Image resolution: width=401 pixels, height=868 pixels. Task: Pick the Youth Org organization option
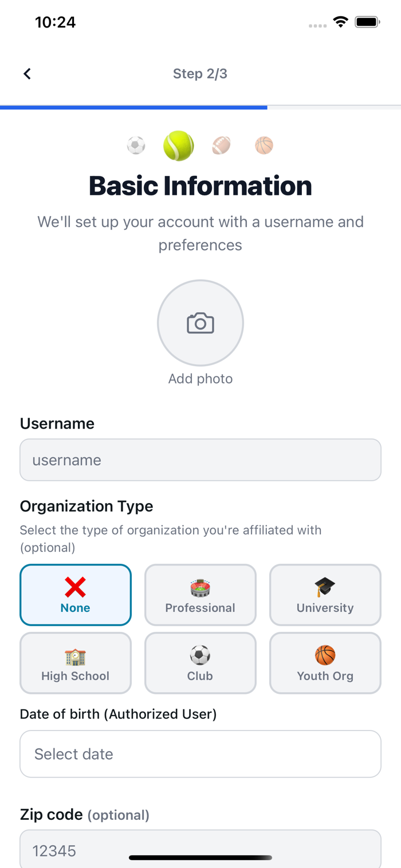point(325,663)
